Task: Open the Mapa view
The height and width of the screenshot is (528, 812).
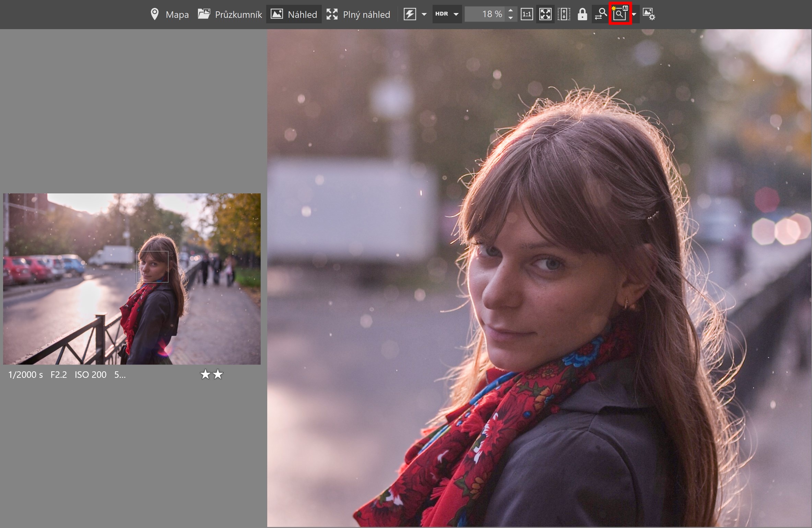Action: pos(177,14)
